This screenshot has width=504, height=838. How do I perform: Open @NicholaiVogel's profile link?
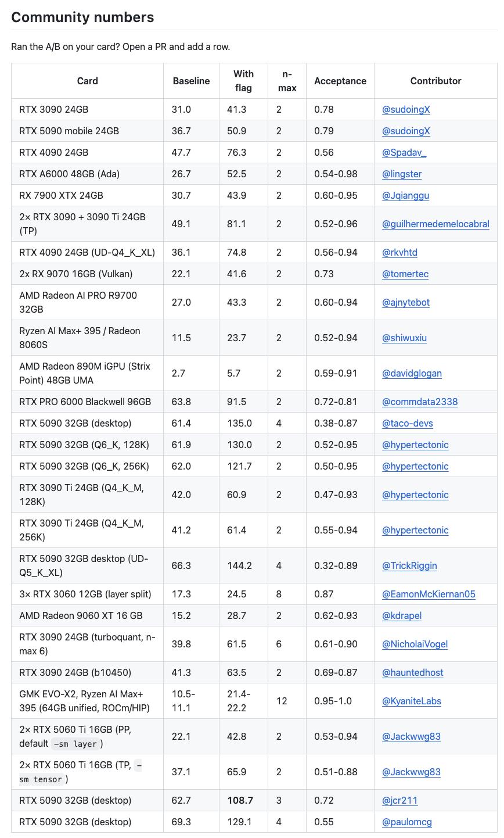click(x=415, y=644)
